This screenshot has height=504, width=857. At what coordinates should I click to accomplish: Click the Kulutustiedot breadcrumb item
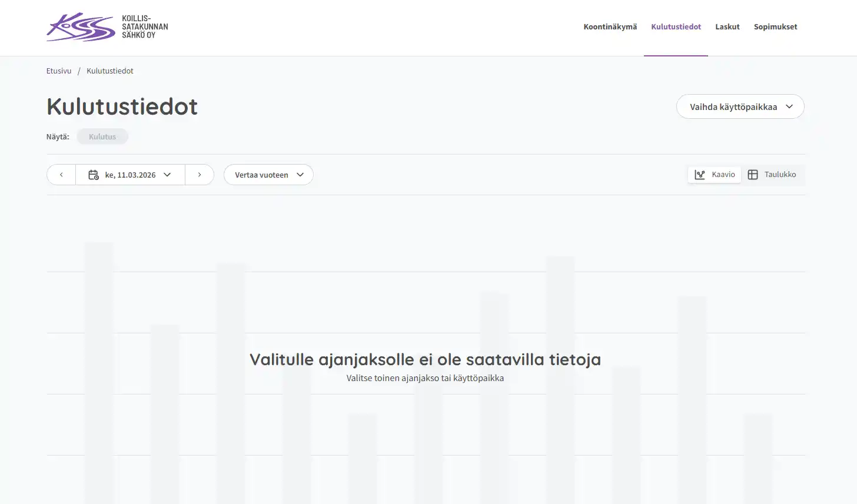[x=110, y=71]
